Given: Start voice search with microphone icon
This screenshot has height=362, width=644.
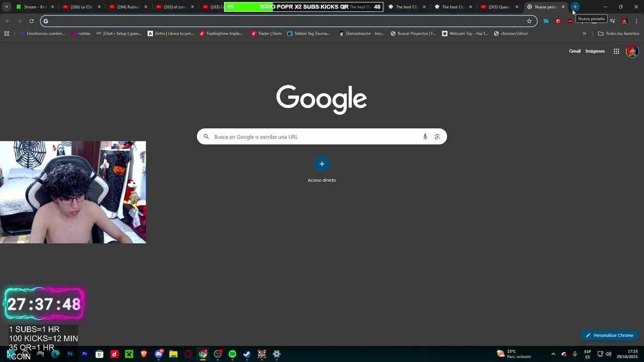Looking at the screenshot, I should (425, 137).
